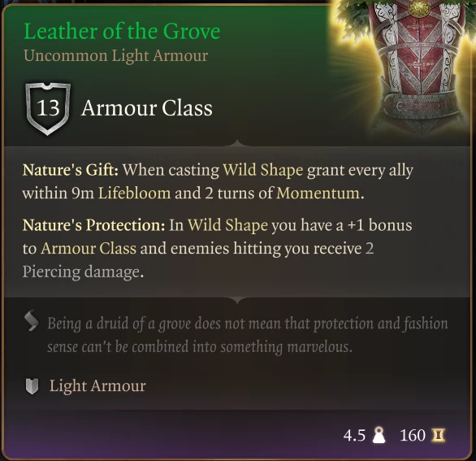Open the first Wild Shape keyword link
Image resolution: width=476 pixels, height=461 pixels.
coord(262,170)
